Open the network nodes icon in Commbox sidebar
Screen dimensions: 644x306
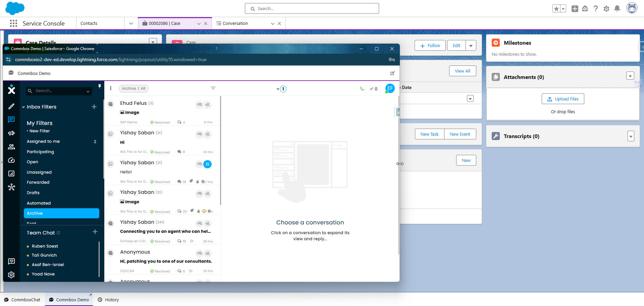click(11, 187)
